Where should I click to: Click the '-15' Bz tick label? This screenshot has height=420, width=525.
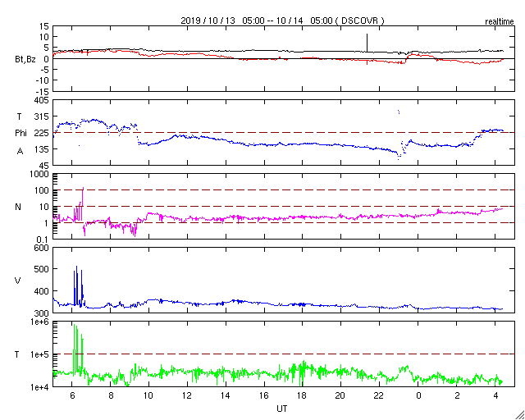[42, 91]
